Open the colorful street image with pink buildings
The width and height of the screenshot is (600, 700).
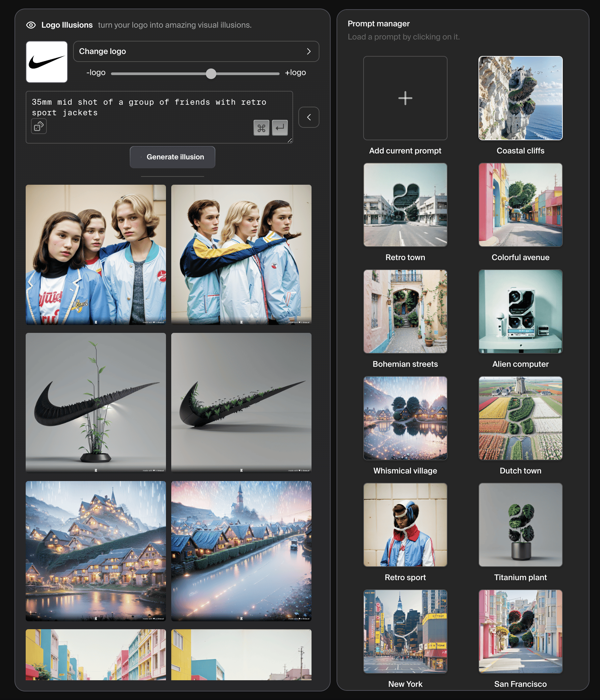[x=96, y=654]
